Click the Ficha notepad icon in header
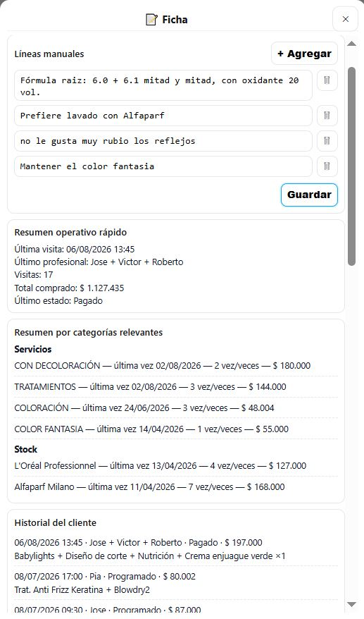The width and height of the screenshot is (364, 619). tap(151, 19)
